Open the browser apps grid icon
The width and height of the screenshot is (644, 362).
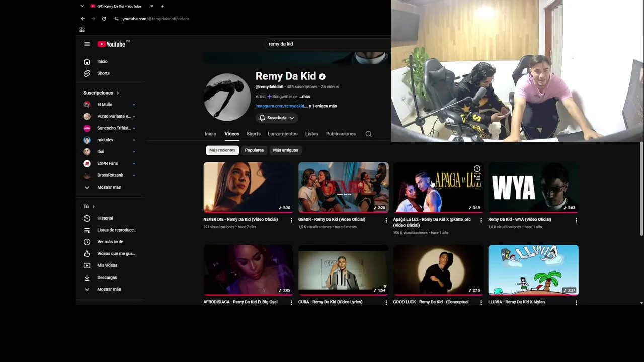82,30
